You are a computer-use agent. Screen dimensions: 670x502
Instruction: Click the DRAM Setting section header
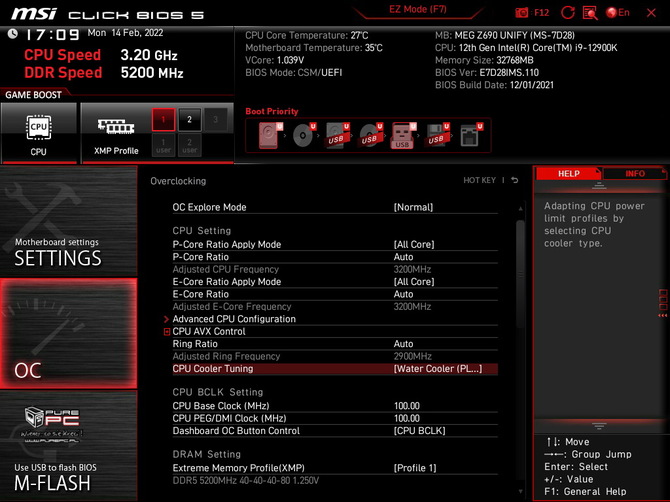point(206,454)
